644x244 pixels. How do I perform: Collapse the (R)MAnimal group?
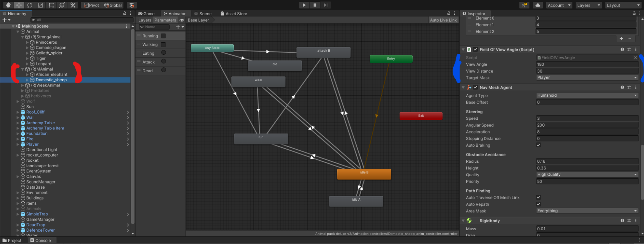tap(23, 69)
